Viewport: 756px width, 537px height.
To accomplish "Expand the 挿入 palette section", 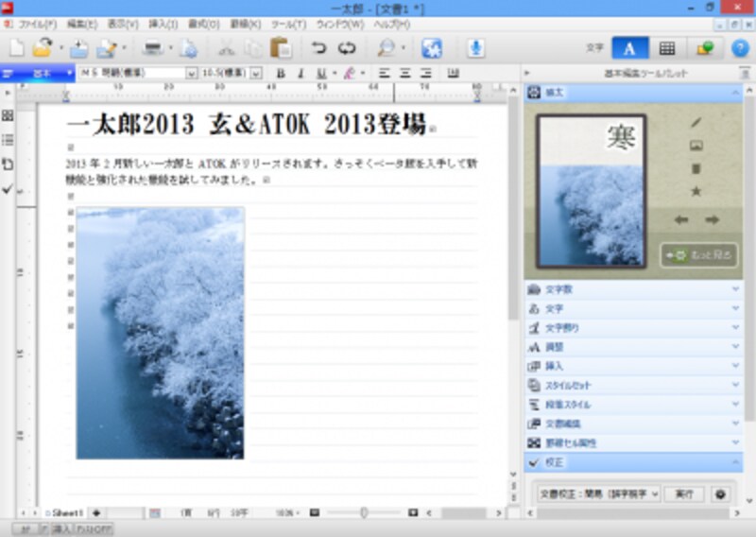I will [633, 366].
